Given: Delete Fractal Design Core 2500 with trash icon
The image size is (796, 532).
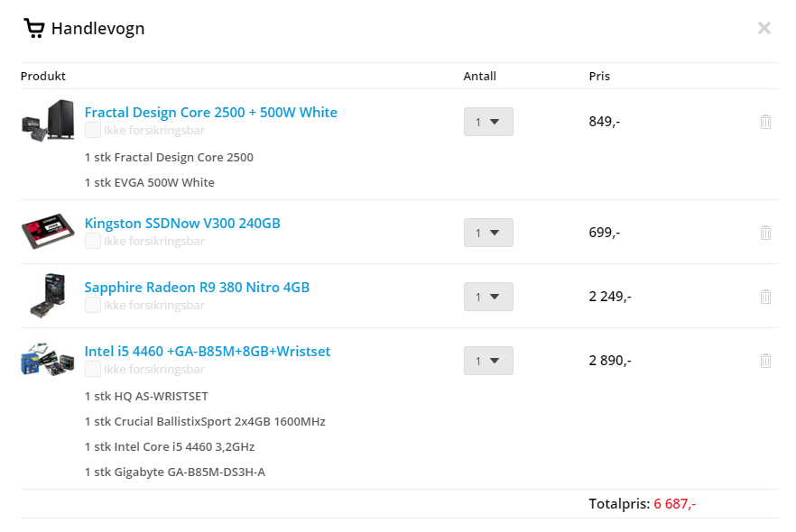Looking at the screenshot, I should pos(765,122).
